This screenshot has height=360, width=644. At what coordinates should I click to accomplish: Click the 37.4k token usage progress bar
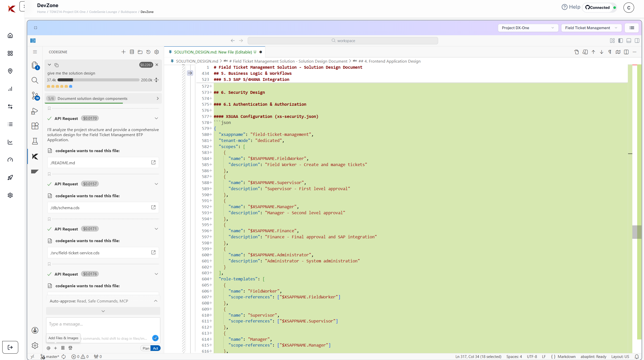pyautogui.click(x=98, y=80)
